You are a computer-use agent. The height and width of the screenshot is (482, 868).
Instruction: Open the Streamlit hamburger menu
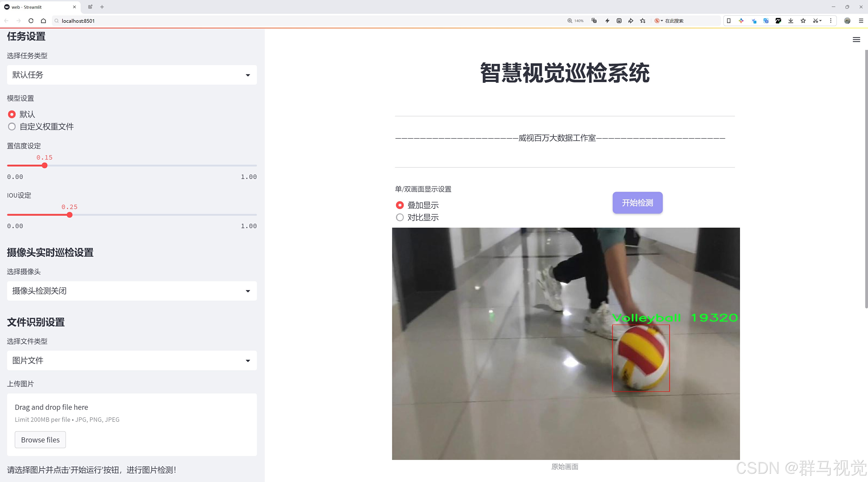pyautogui.click(x=856, y=40)
